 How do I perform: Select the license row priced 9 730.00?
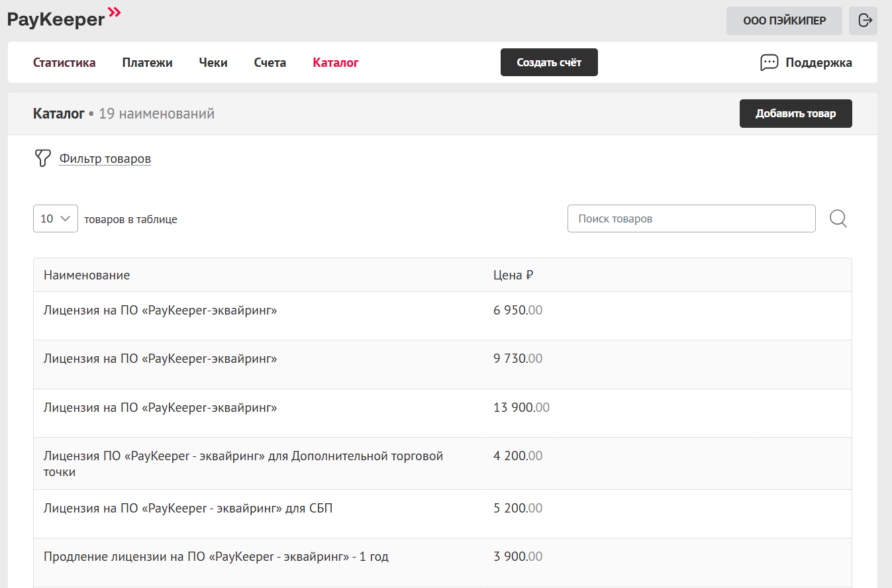click(442, 364)
